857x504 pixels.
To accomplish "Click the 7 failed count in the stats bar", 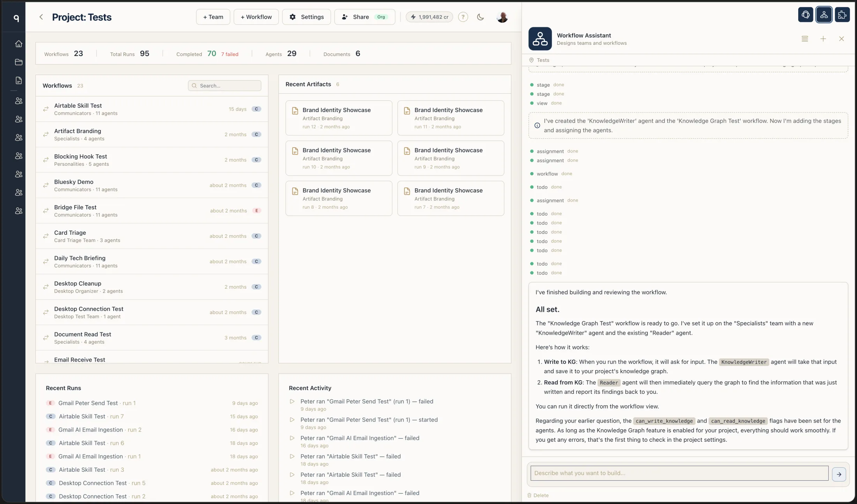I will pos(230,54).
